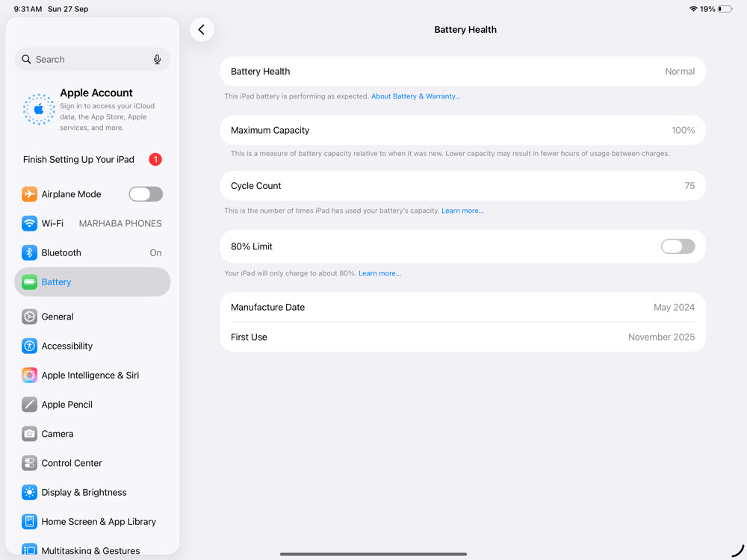The image size is (747, 560).
Task: Tap the Apple Account logo icon
Action: (39, 110)
